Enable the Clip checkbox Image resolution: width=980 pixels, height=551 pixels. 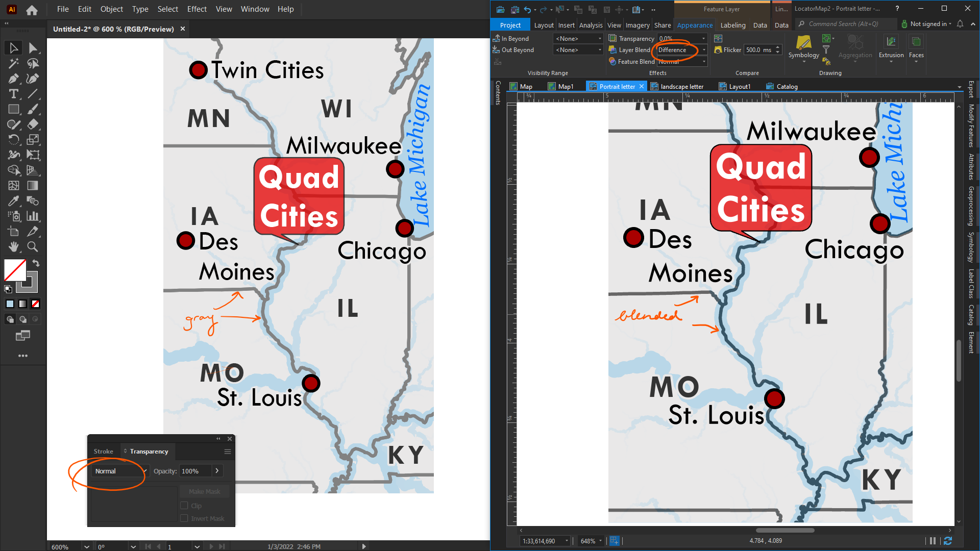coord(184,506)
